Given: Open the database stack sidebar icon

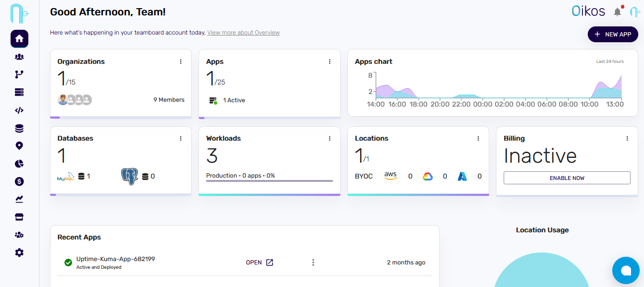Looking at the screenshot, I should coord(19,128).
